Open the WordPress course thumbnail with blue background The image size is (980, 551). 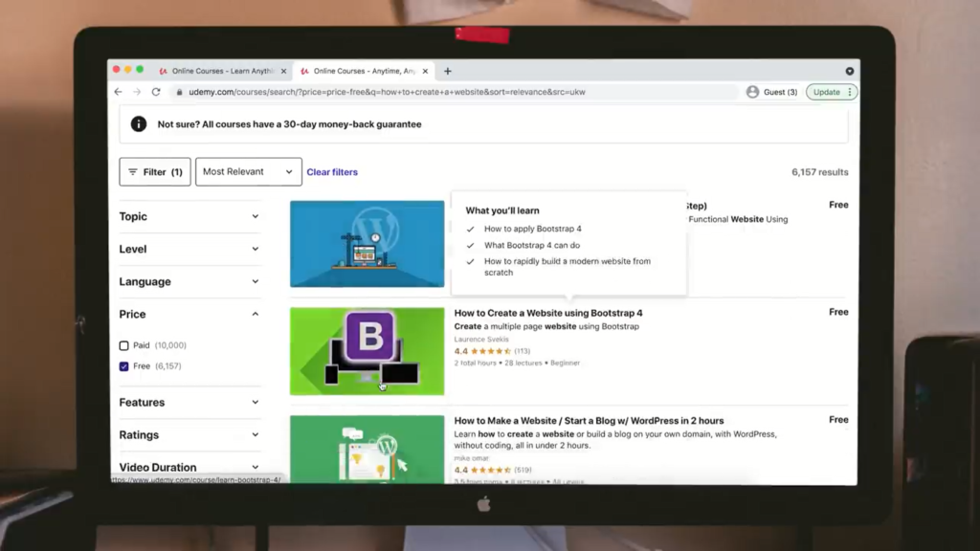(x=367, y=244)
